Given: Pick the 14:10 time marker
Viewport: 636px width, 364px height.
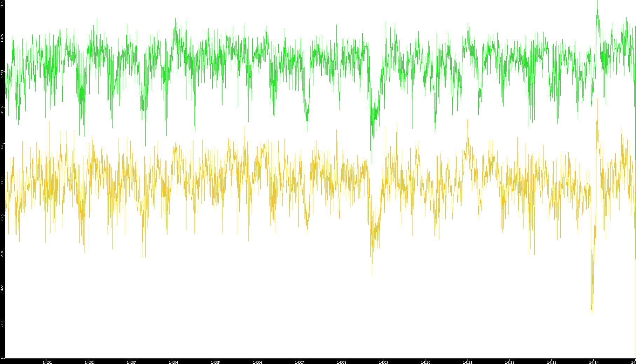Looking at the screenshot, I should tap(425, 362).
